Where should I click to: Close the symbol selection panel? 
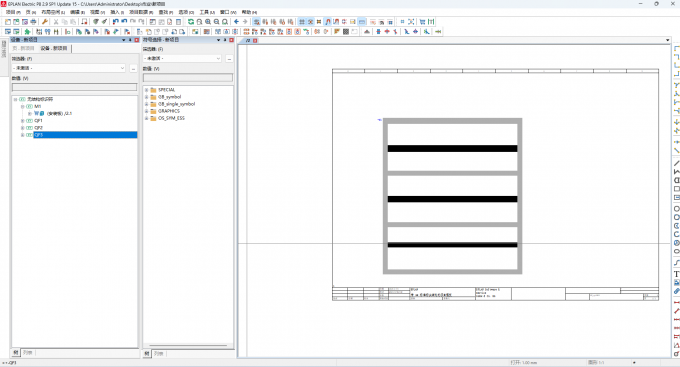pyautogui.click(x=232, y=40)
